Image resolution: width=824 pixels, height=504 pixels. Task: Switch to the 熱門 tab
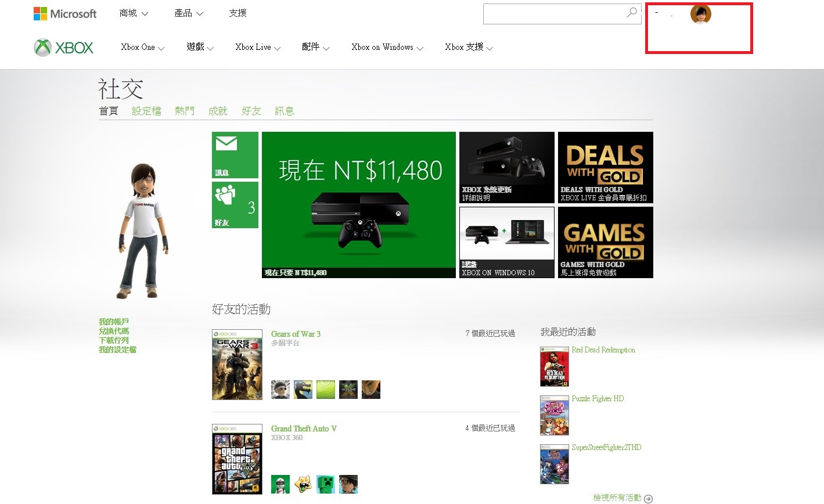tap(185, 111)
